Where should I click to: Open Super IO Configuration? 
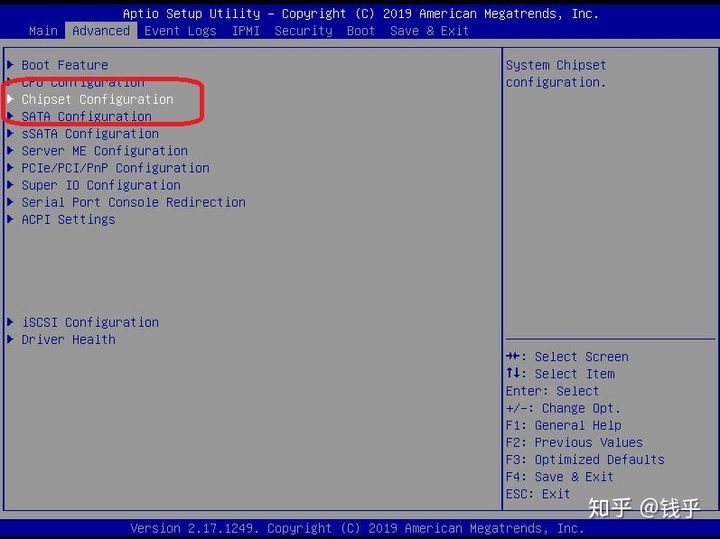(x=101, y=185)
